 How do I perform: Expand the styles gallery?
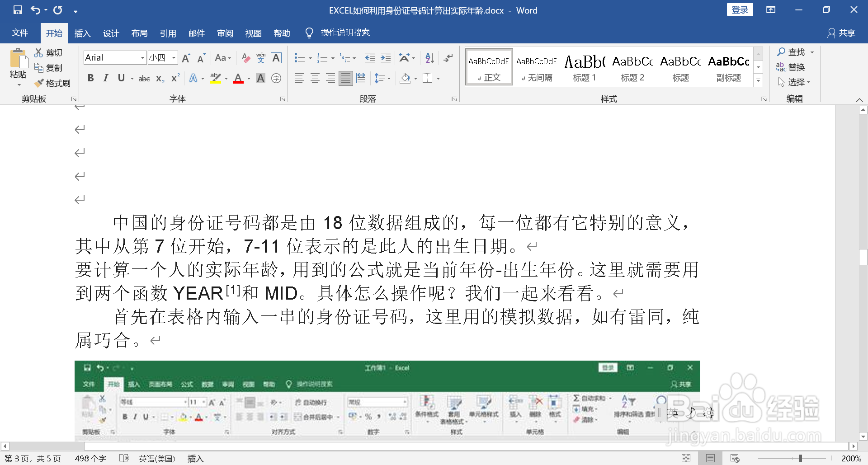coord(758,80)
